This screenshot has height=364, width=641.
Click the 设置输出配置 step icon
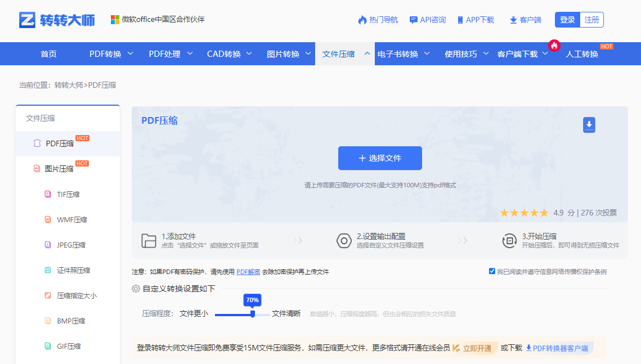(344, 240)
